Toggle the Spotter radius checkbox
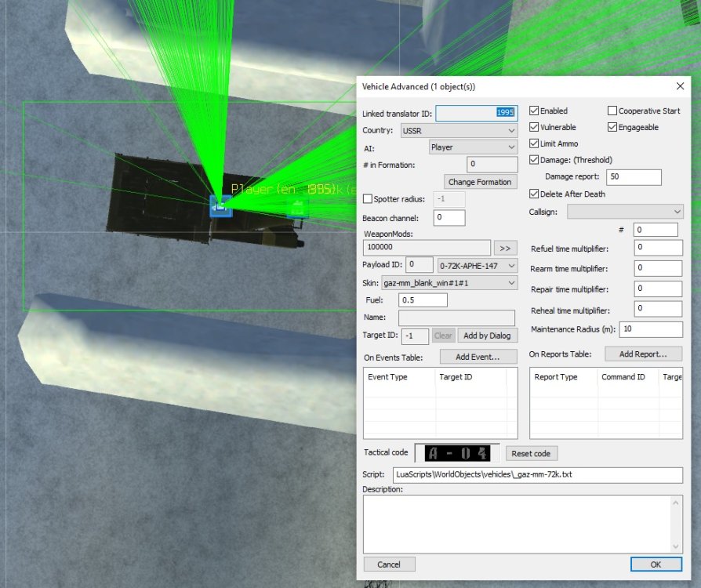Image resolution: width=701 pixels, height=588 pixels. click(x=368, y=199)
